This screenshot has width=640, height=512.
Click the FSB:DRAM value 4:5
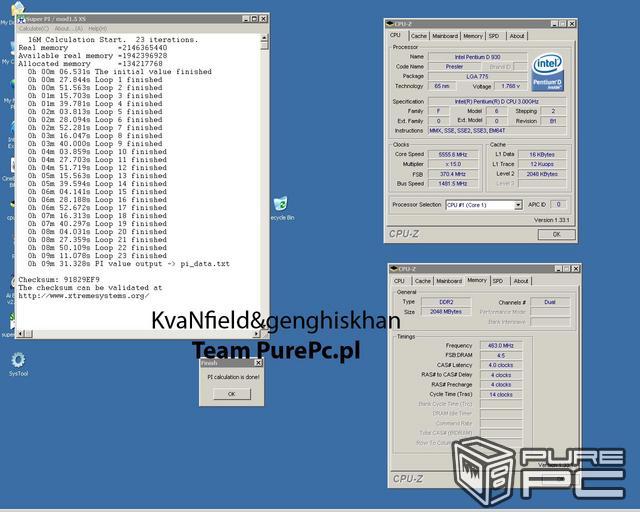[x=501, y=355]
